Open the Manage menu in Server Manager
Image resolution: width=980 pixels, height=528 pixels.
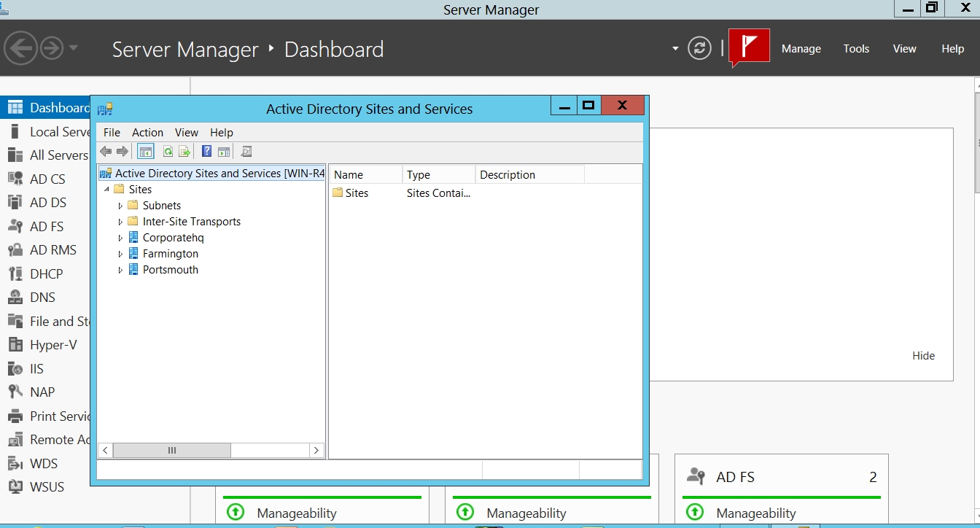click(x=801, y=49)
